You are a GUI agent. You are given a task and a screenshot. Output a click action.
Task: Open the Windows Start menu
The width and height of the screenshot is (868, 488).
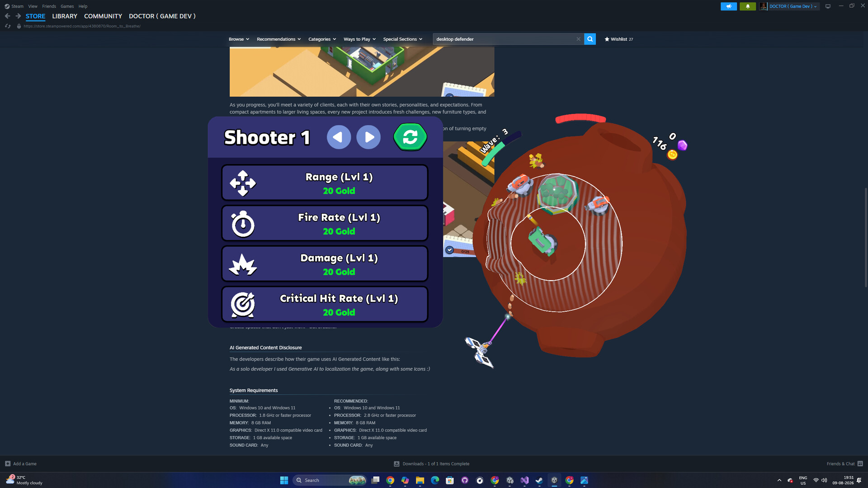tap(284, 480)
